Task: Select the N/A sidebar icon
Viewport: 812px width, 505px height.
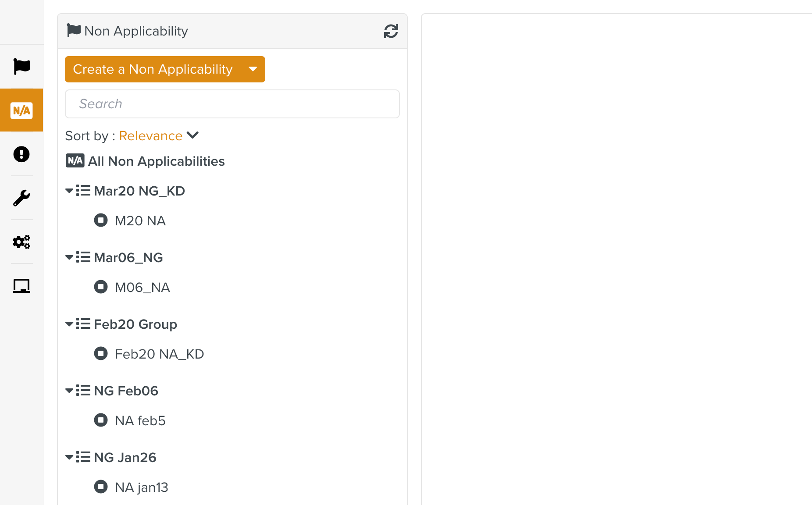Action: [21, 110]
